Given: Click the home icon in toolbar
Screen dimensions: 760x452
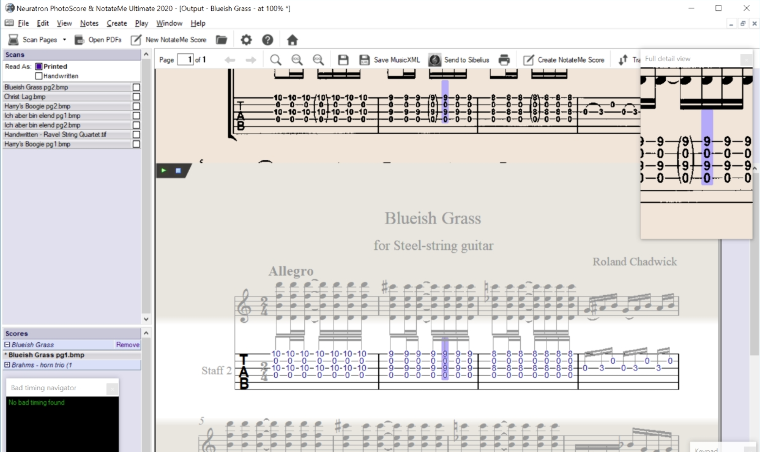Looking at the screenshot, I should click(292, 40).
